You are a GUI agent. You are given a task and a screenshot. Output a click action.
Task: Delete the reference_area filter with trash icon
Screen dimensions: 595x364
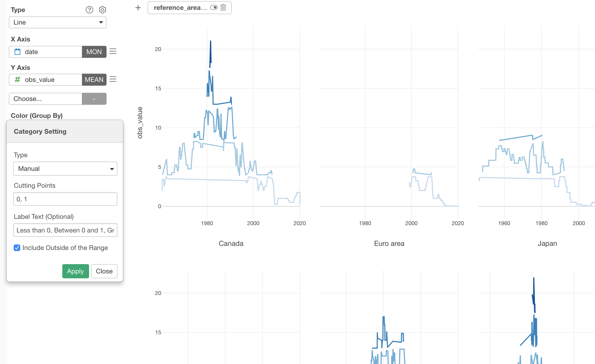coord(223,8)
